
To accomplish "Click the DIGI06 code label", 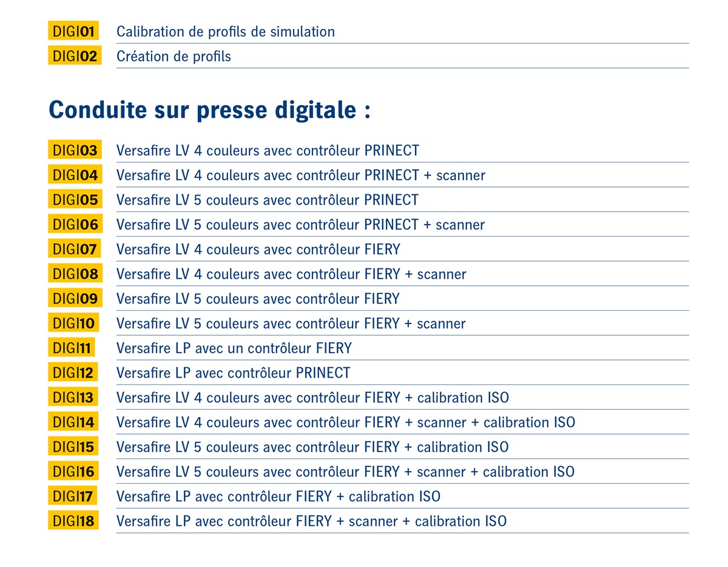I will 75,224.
